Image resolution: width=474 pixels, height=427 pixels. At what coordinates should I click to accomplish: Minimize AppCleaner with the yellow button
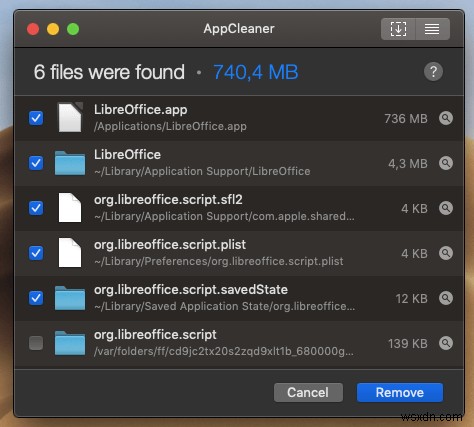[x=53, y=29]
